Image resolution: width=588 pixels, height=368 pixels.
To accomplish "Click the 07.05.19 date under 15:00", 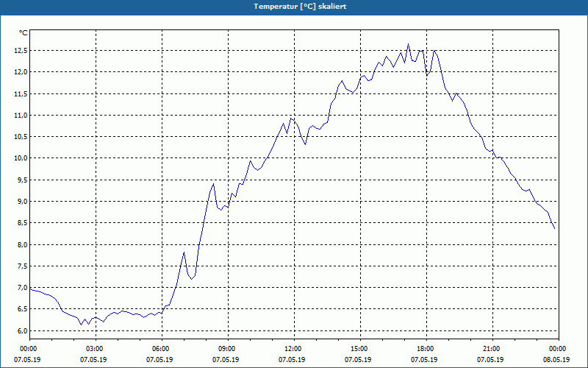I will pos(358,360).
